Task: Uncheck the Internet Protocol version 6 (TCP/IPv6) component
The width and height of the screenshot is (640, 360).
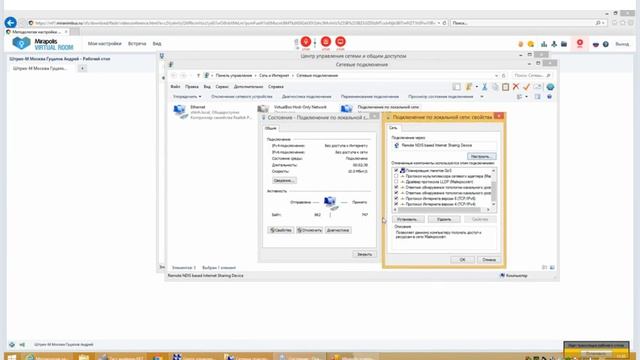Action: click(x=396, y=198)
